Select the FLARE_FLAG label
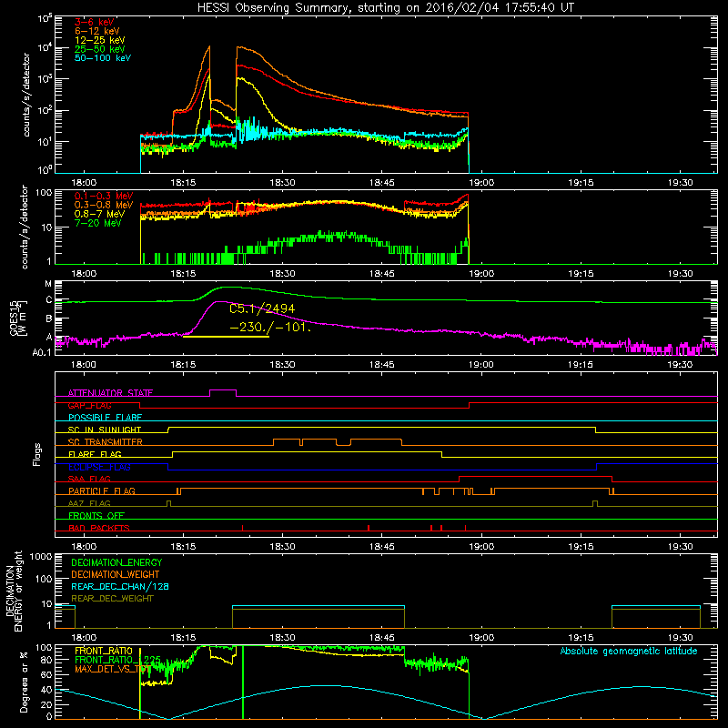The height and width of the screenshot is (728, 728). (95, 454)
